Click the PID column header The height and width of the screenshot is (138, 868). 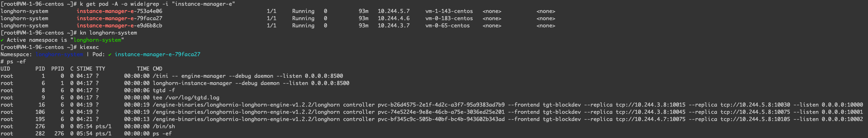coord(40,69)
